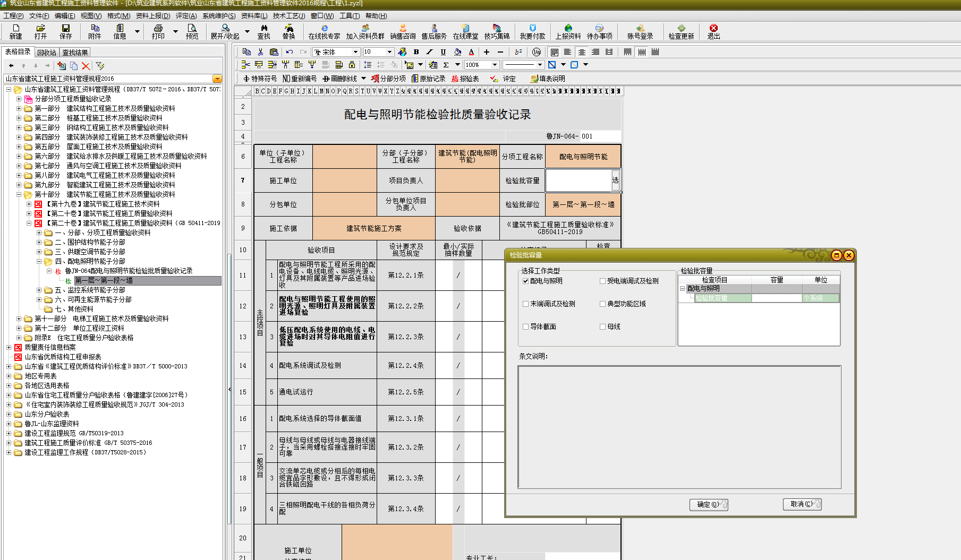Open the 附件 attachments tool
Screen dimensions: 961x560
95,31
